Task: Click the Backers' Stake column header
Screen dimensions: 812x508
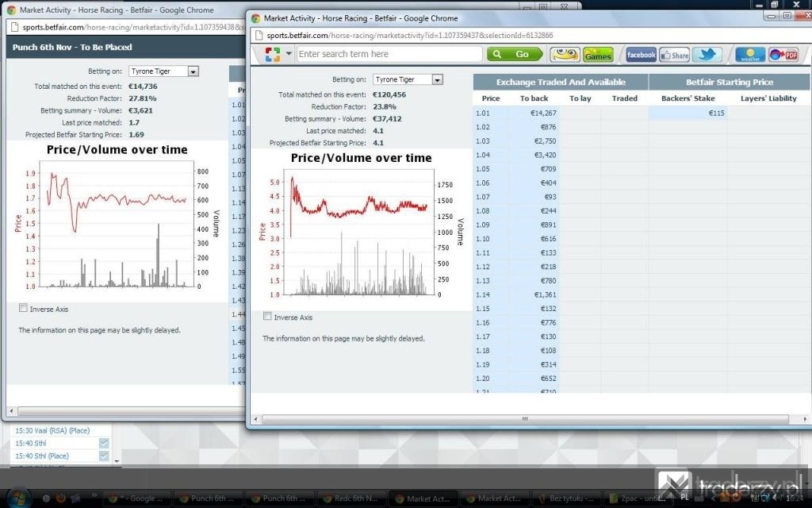Action: pos(688,98)
